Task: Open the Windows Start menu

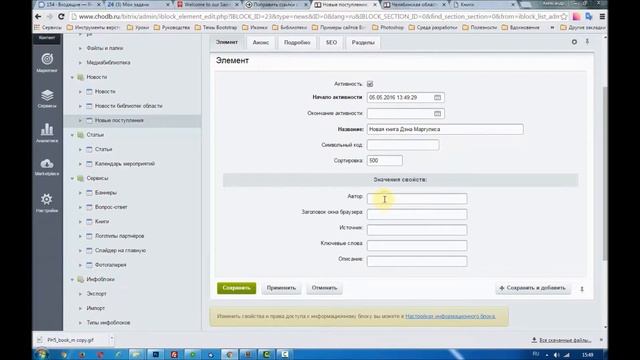Action: (x=41, y=354)
